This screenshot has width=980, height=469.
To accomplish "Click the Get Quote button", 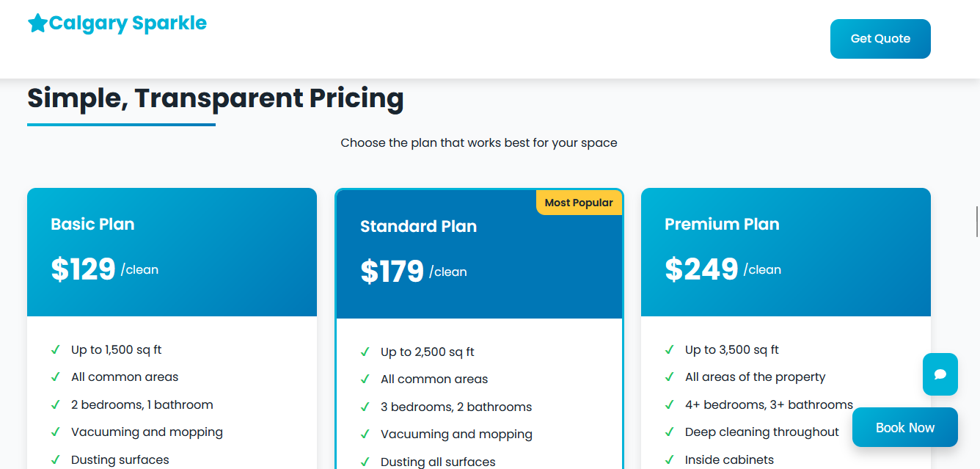I will click(x=880, y=39).
